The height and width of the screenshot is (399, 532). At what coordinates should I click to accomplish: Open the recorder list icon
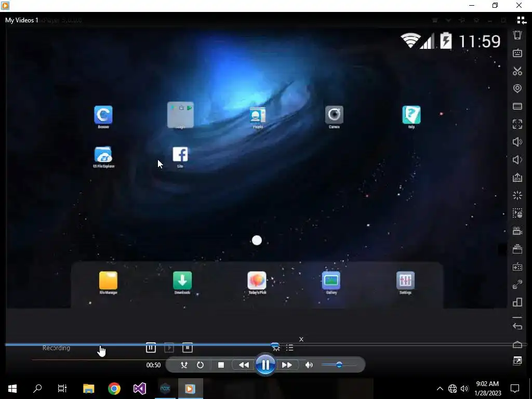coord(289,348)
